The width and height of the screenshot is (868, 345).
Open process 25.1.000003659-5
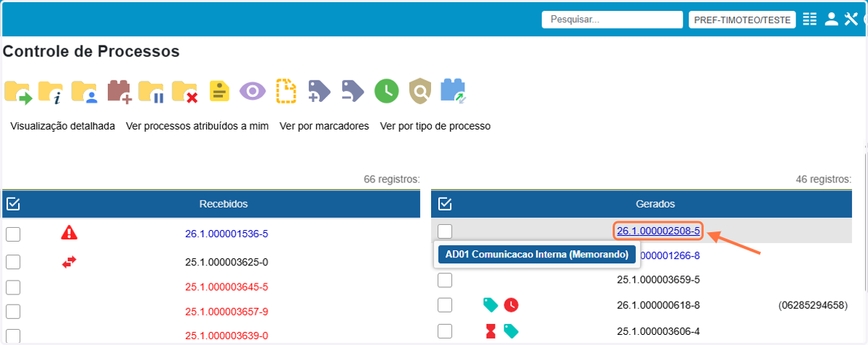(658, 279)
